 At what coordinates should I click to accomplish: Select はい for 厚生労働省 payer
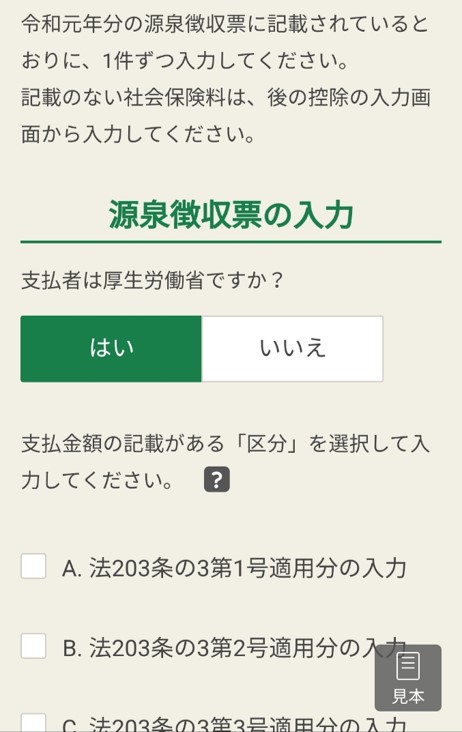(111, 349)
